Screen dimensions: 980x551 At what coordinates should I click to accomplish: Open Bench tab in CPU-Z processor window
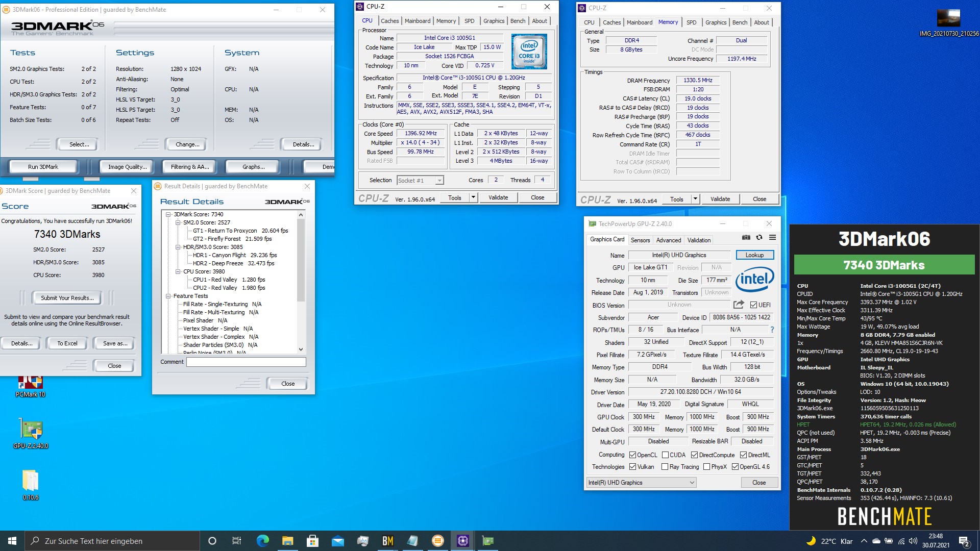[x=518, y=21]
